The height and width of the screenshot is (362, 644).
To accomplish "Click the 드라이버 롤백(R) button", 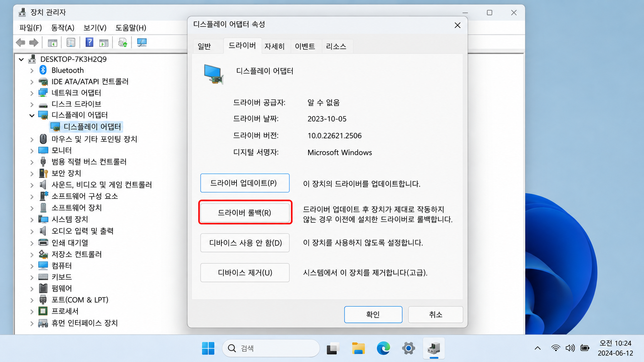I will 245,213.
